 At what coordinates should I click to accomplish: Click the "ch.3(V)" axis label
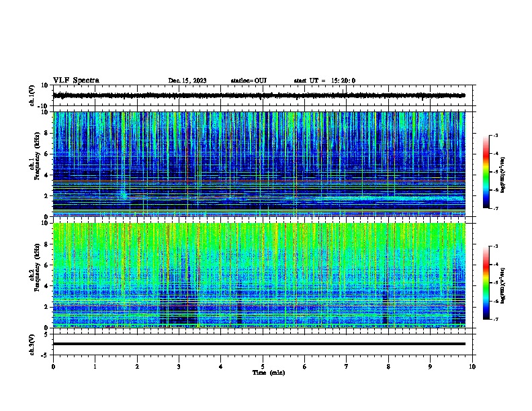point(32,345)
